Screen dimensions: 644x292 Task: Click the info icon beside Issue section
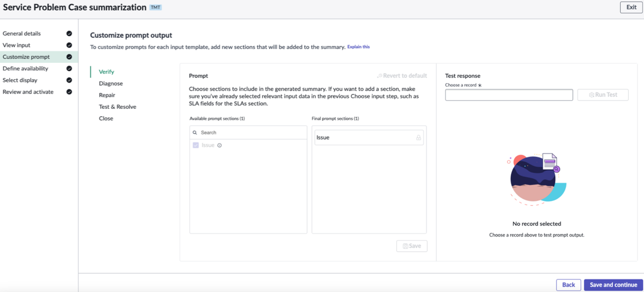click(x=219, y=146)
